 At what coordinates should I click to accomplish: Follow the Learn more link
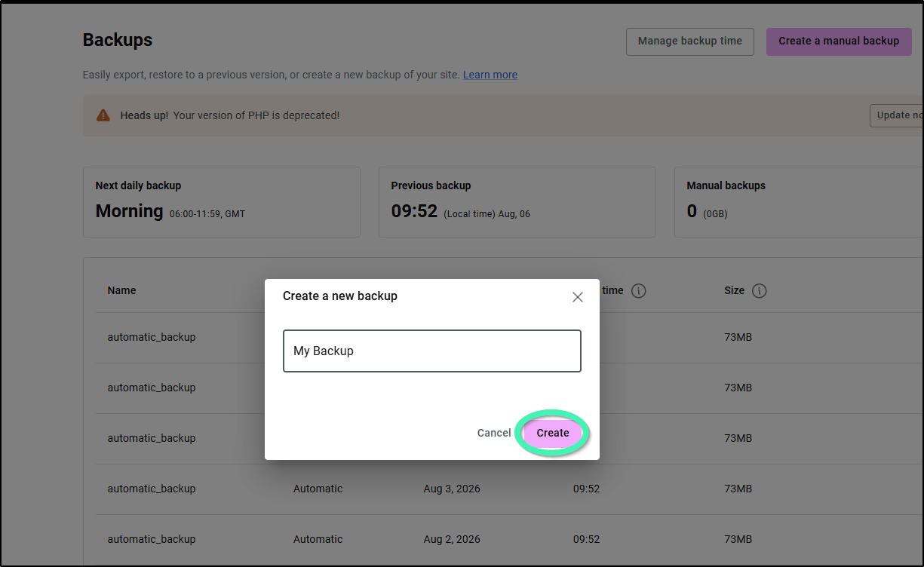click(x=490, y=75)
